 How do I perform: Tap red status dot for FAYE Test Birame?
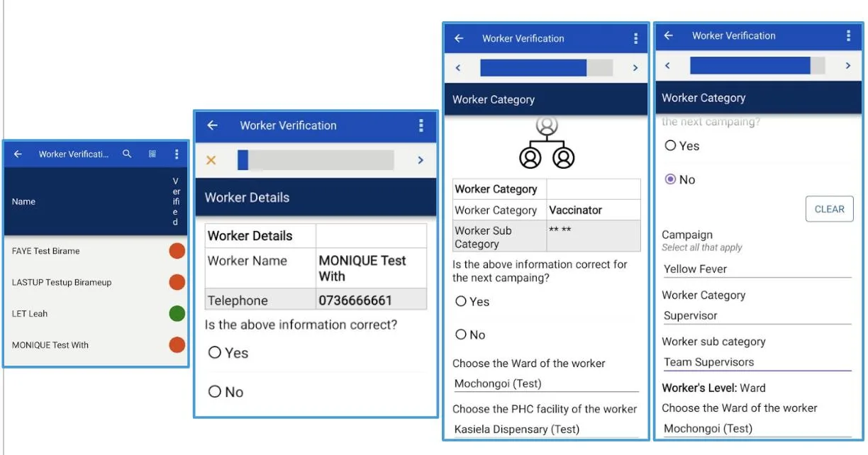click(x=177, y=251)
